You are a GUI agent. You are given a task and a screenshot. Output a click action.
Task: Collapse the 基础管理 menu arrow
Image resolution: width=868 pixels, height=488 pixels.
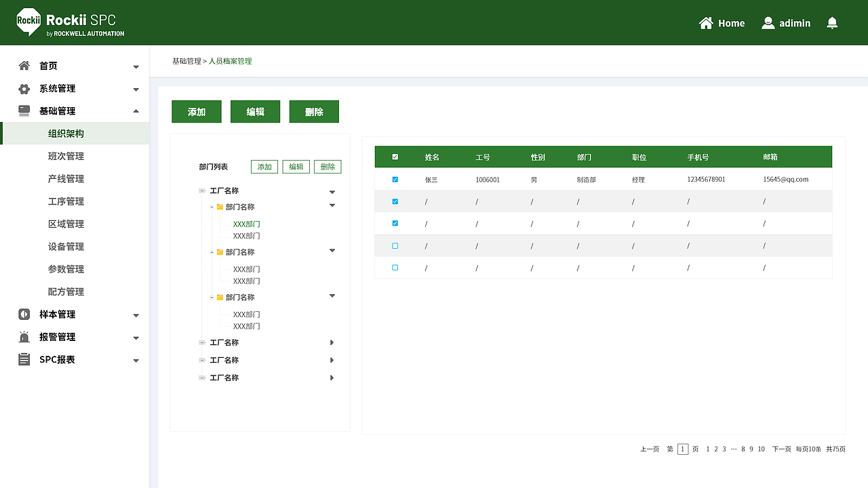136,111
